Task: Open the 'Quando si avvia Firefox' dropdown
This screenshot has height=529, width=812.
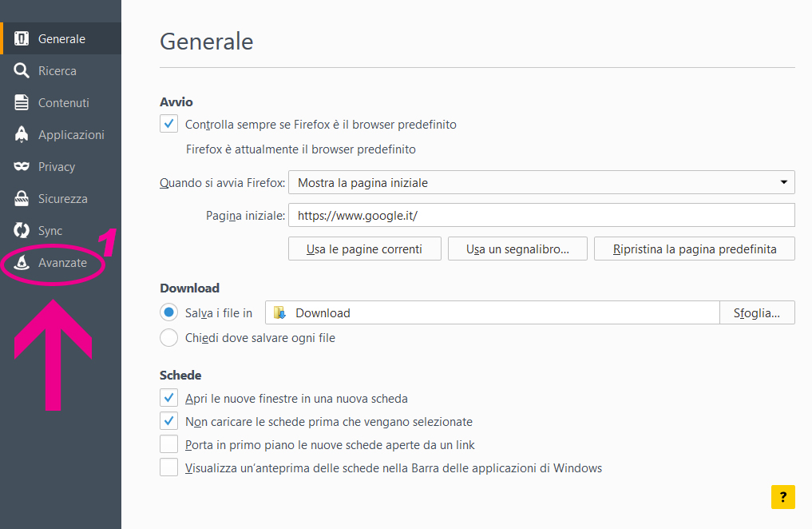Action: pos(541,182)
